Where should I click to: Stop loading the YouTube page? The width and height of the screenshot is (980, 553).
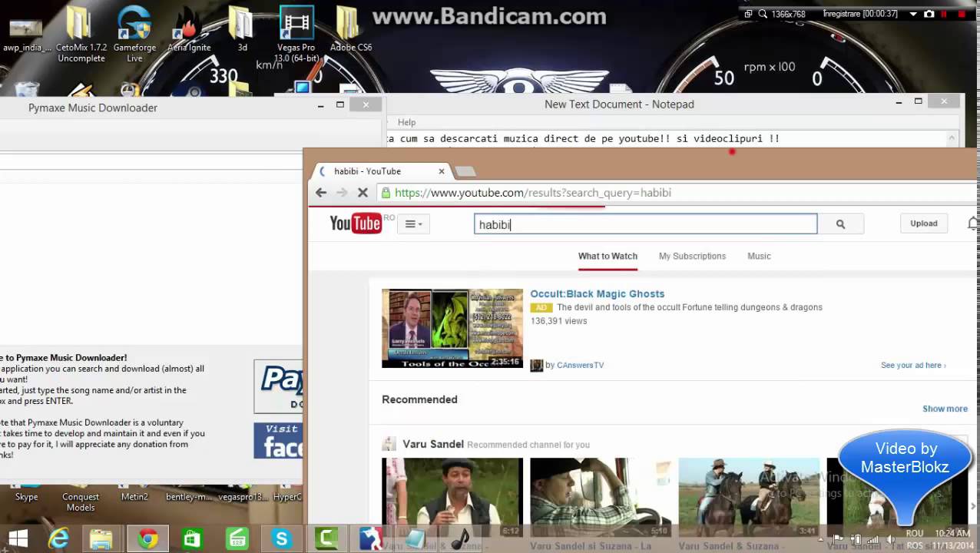tap(363, 193)
